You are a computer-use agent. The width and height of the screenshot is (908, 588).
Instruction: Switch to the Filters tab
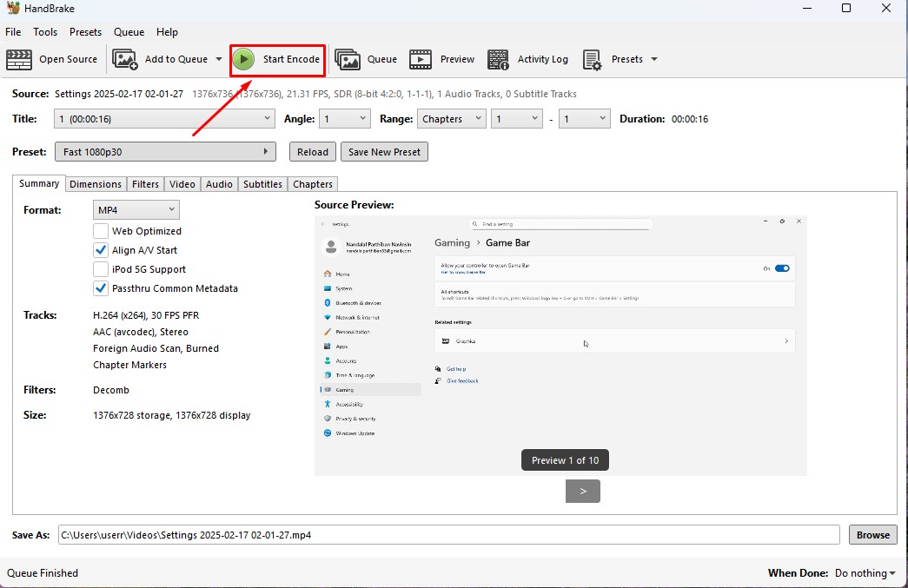145,184
